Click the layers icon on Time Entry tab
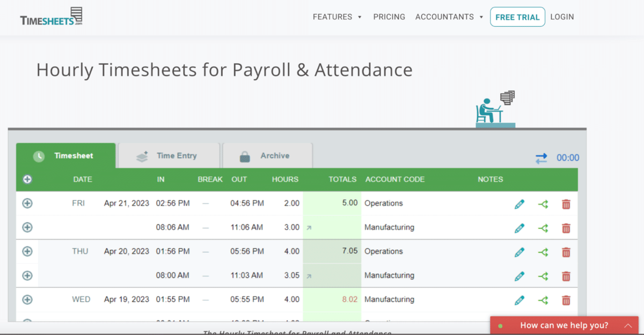The height and width of the screenshot is (335, 644). click(x=142, y=157)
